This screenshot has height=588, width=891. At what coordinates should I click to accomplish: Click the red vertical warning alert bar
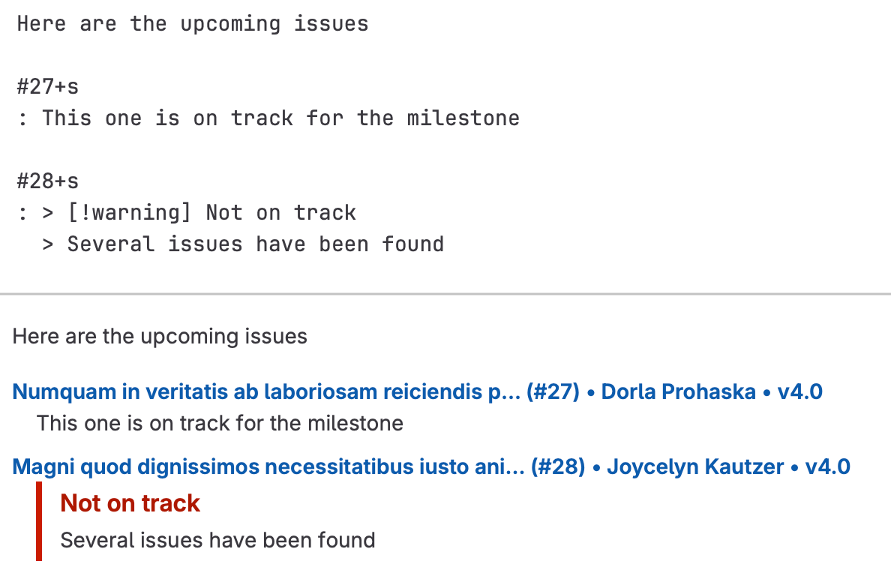tap(39, 522)
